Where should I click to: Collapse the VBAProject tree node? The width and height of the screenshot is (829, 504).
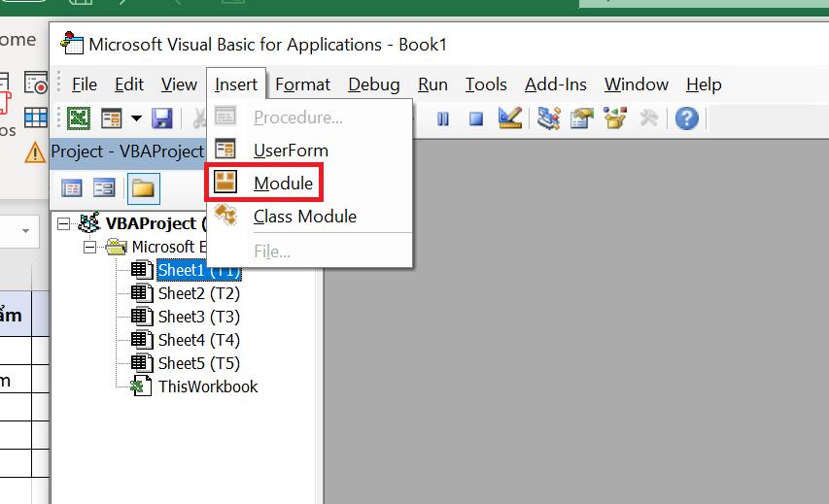click(63, 224)
